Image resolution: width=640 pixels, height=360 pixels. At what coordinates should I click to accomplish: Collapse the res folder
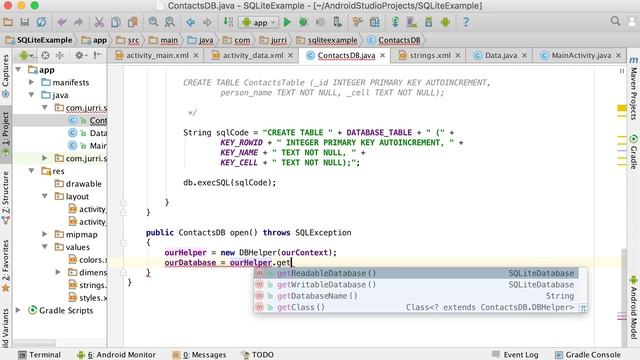click(x=31, y=171)
